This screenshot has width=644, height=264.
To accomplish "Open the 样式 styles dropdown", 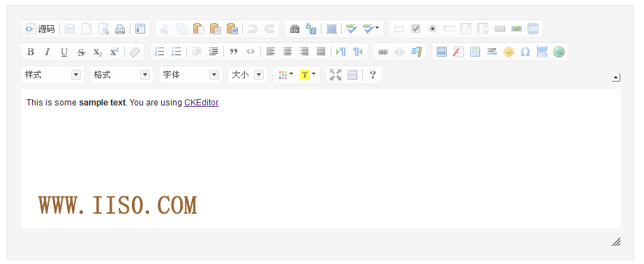I will [x=52, y=75].
